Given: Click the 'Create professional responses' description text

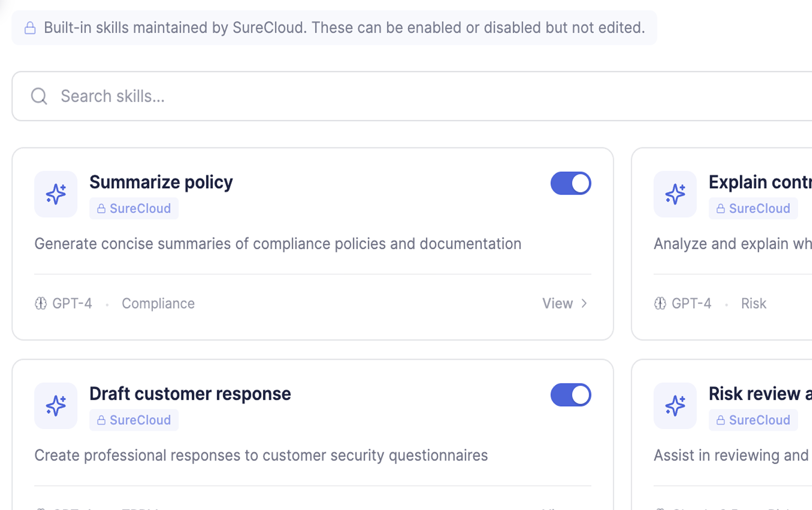Looking at the screenshot, I should pyautogui.click(x=261, y=455).
